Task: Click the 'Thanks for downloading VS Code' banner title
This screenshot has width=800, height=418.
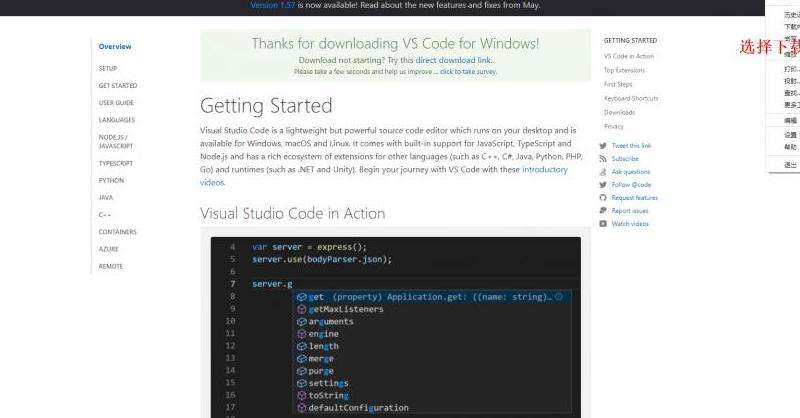Action: tap(395, 44)
